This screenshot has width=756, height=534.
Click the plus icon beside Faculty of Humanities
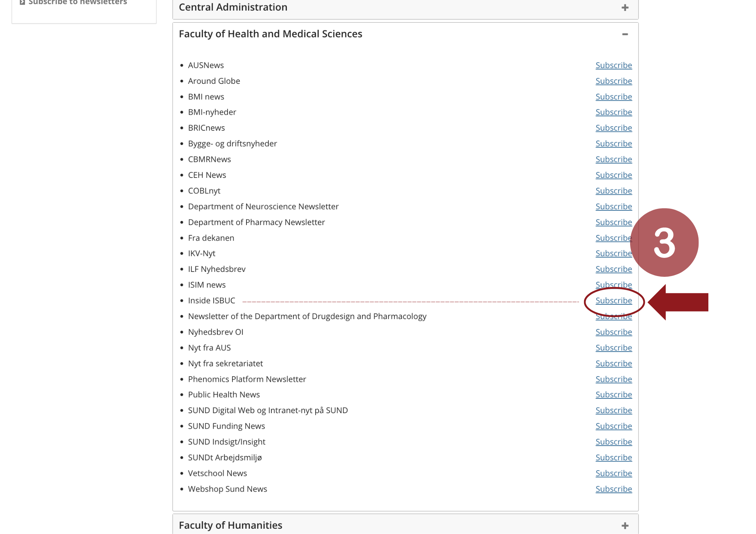pyautogui.click(x=625, y=525)
